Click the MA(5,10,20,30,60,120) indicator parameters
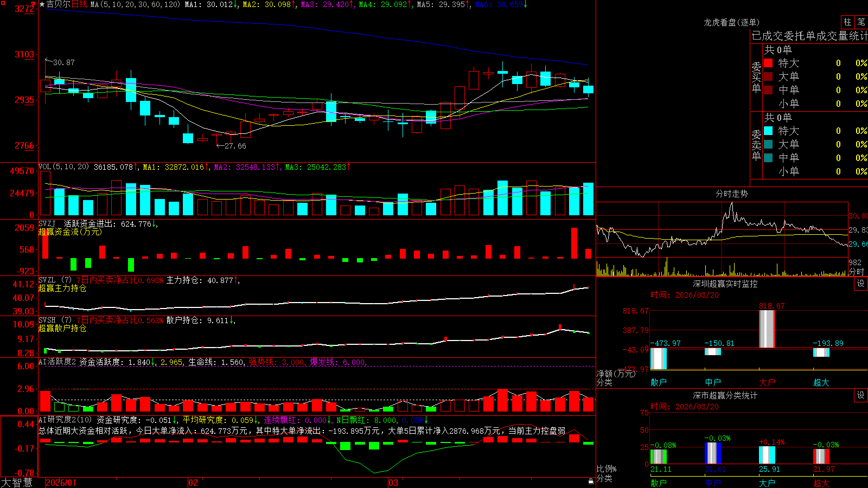 point(135,4)
